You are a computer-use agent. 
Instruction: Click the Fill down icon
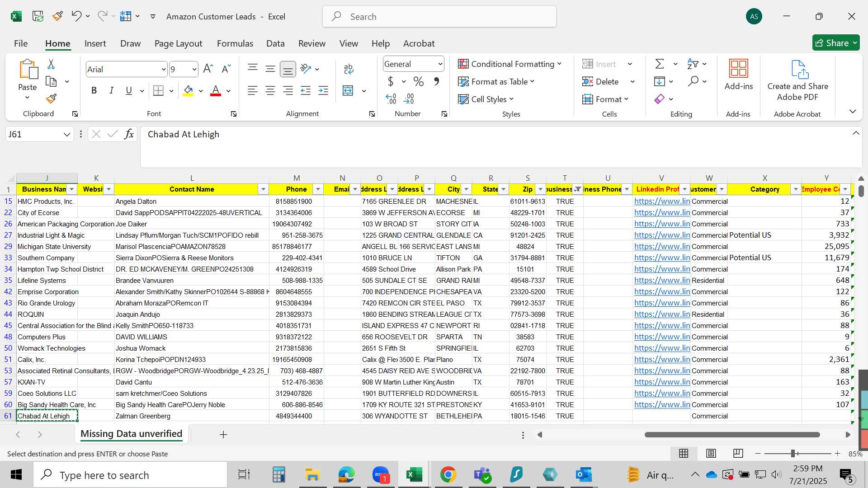(660, 81)
